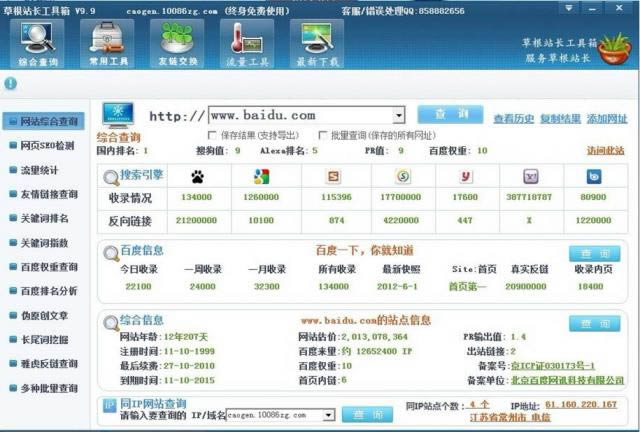The width and height of the screenshot is (640, 432).
Task: Click the 江苏省常州市 电信 location link
Action: (510, 417)
